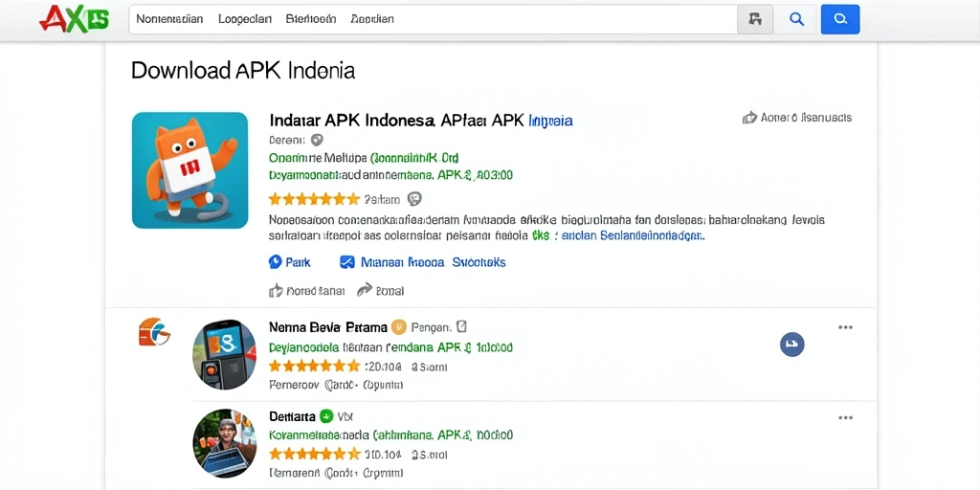Select 'Bterltoedn' in the top bar

311,19
